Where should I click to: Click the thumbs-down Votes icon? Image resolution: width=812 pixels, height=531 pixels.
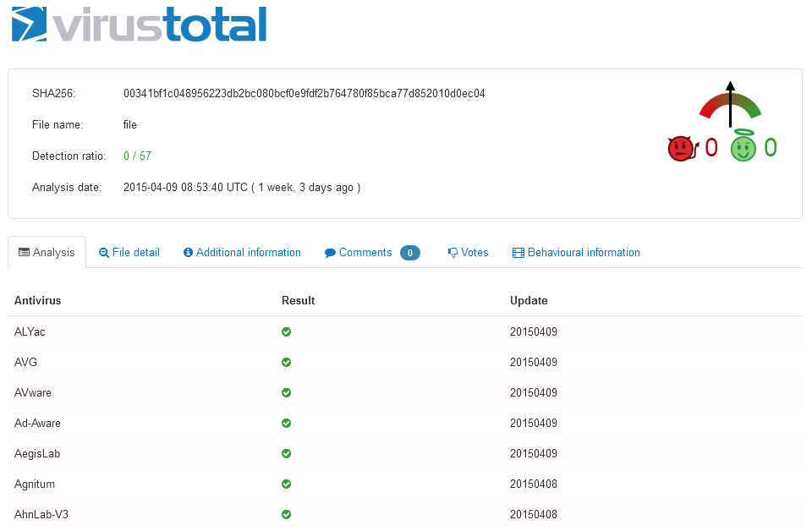[x=453, y=253]
